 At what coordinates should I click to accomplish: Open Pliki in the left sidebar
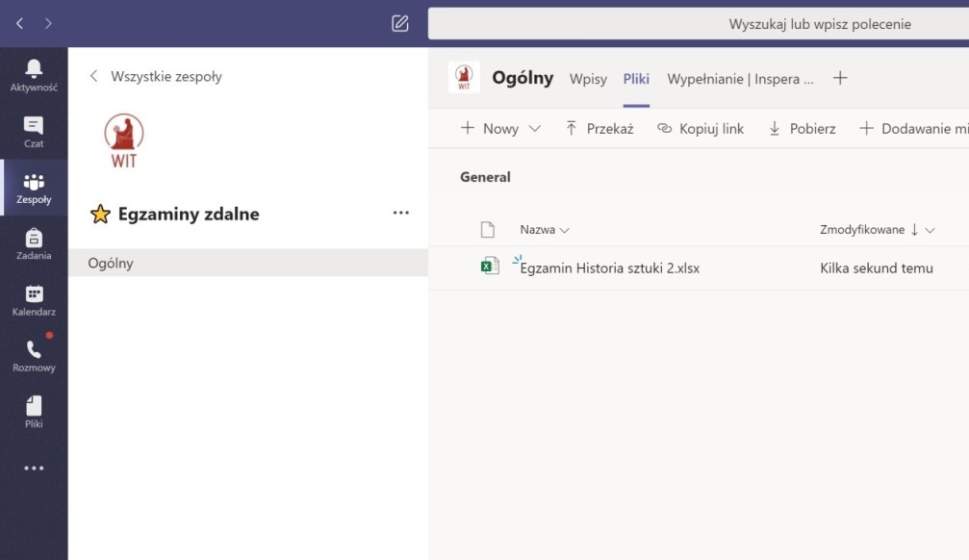click(x=34, y=412)
